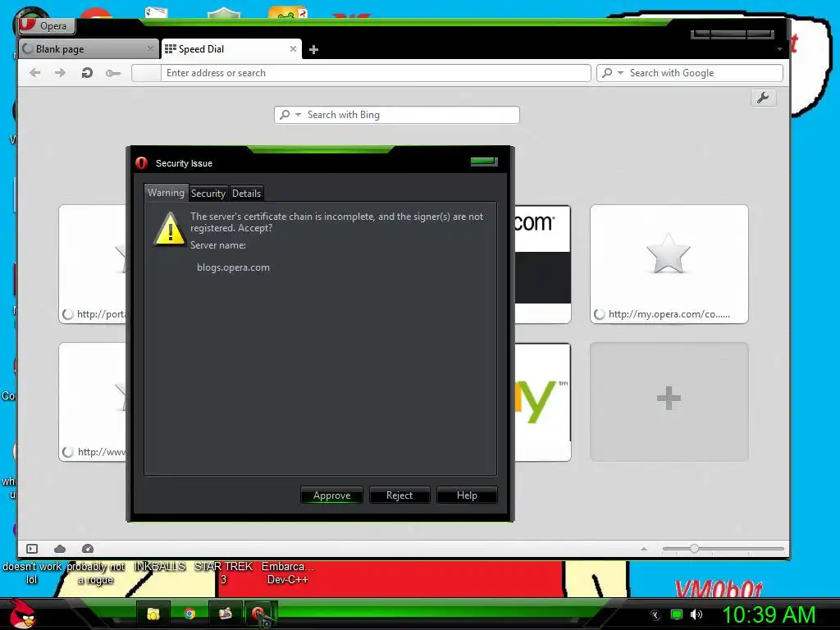
Task: Select the blogs.opera.com server name
Action: pyautogui.click(x=233, y=267)
